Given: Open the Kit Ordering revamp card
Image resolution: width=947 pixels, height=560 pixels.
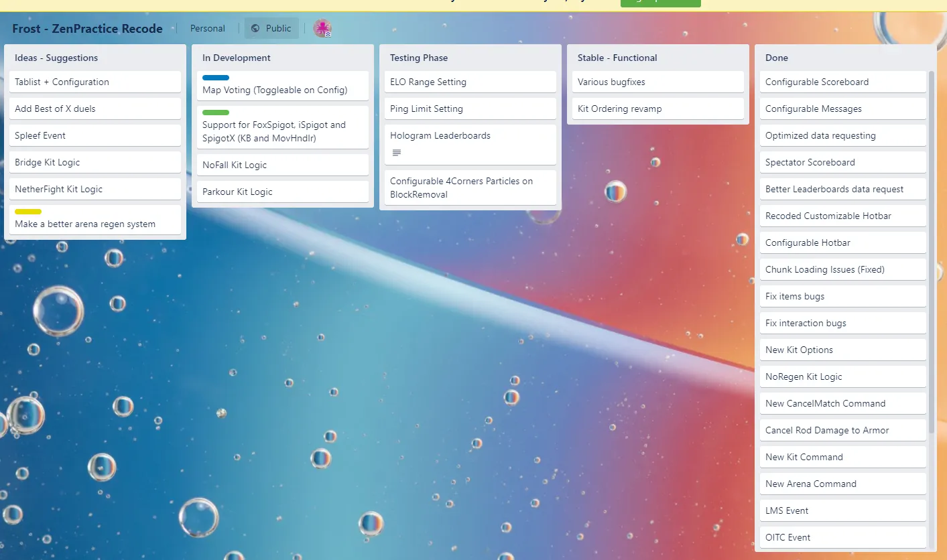Looking at the screenshot, I should (x=657, y=109).
